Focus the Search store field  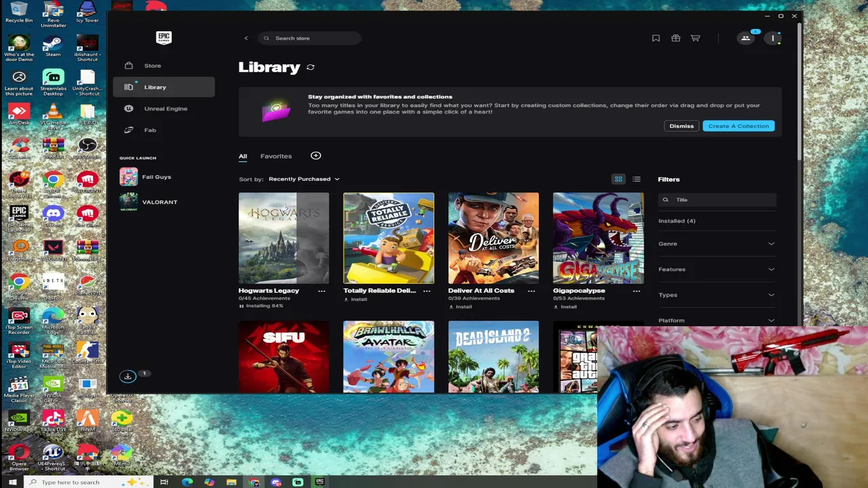(309, 38)
